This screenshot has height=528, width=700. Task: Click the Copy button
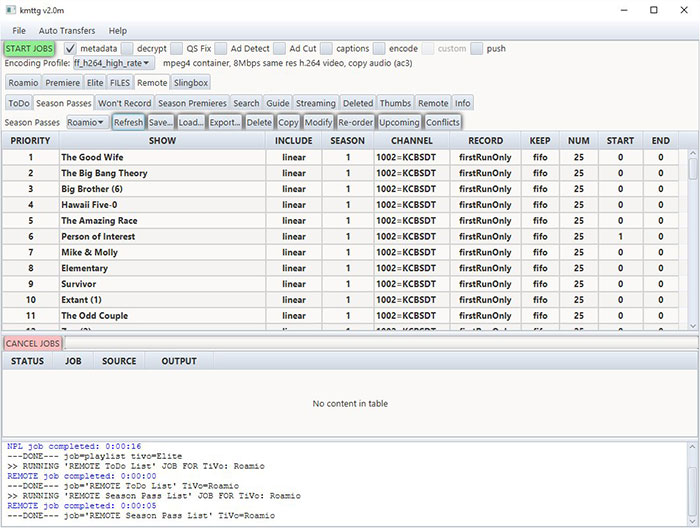point(288,122)
